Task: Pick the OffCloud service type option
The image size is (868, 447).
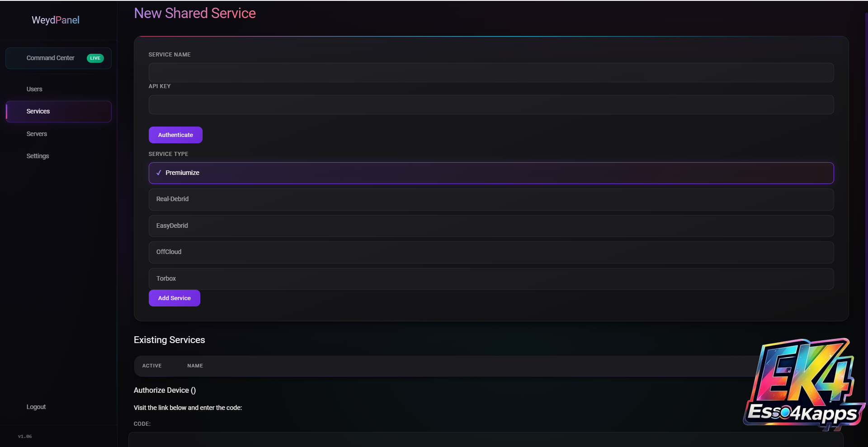Action: click(491, 252)
